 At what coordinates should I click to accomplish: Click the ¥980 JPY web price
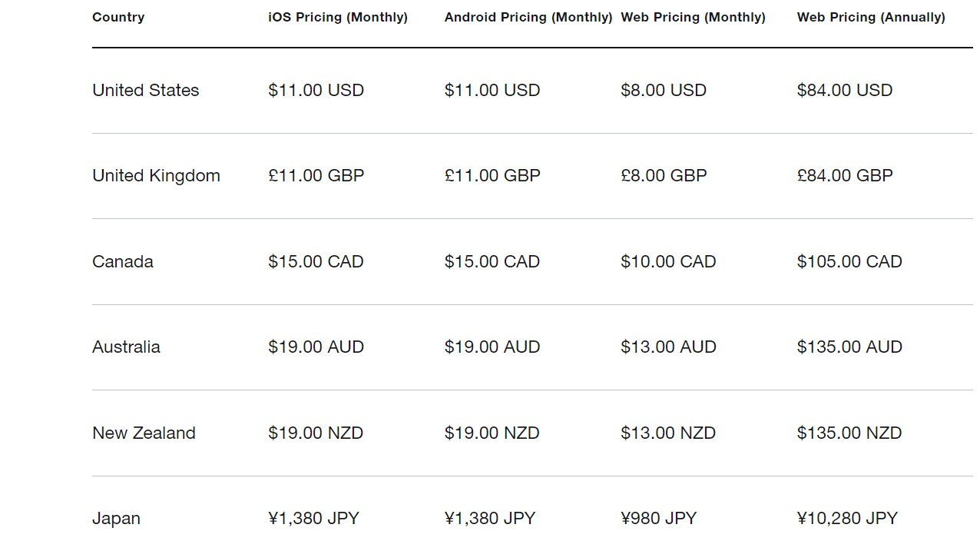point(658,519)
